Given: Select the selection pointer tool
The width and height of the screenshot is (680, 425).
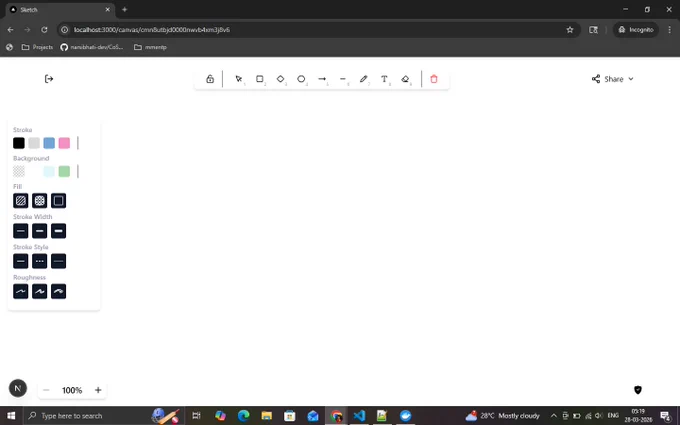Looking at the screenshot, I should coord(239,79).
